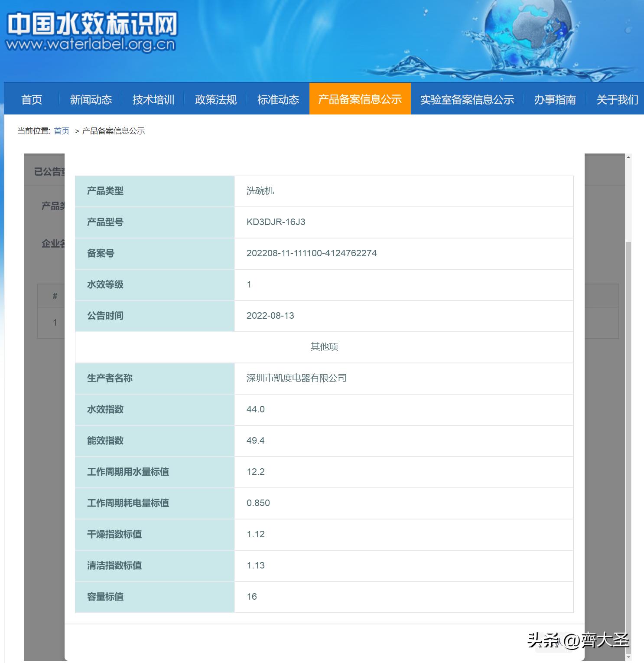The height and width of the screenshot is (663, 644).
Task: Switch to the 实验室备案信息公示 tab
Action: click(467, 100)
